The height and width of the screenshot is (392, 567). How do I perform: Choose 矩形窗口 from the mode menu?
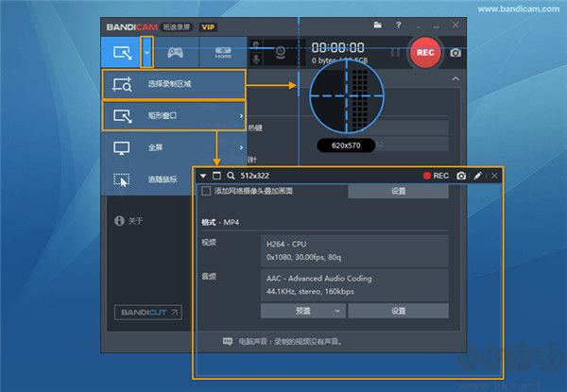point(174,115)
